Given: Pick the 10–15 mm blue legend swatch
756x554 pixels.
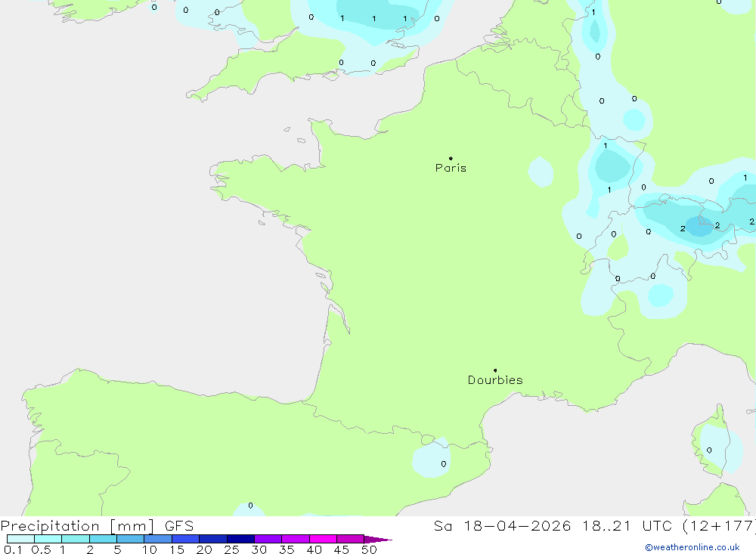Looking at the screenshot, I should click(158, 539).
